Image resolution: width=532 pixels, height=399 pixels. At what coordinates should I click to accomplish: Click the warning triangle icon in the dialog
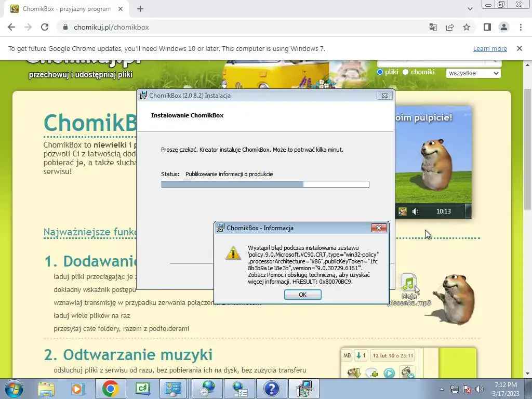233,254
